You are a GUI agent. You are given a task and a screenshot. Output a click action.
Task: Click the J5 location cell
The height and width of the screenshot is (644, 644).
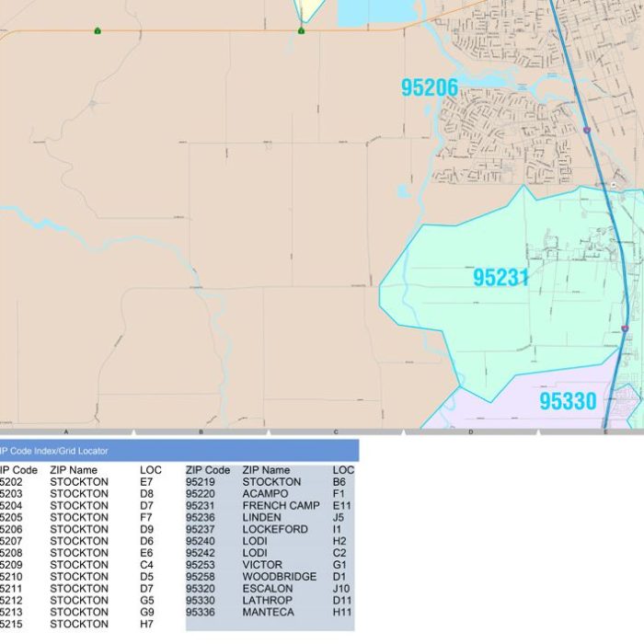pos(338,517)
